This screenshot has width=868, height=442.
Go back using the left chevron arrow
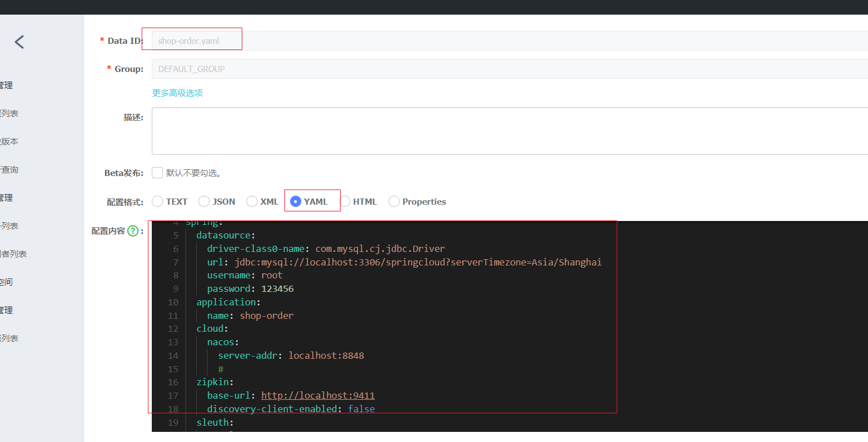pyautogui.click(x=20, y=42)
